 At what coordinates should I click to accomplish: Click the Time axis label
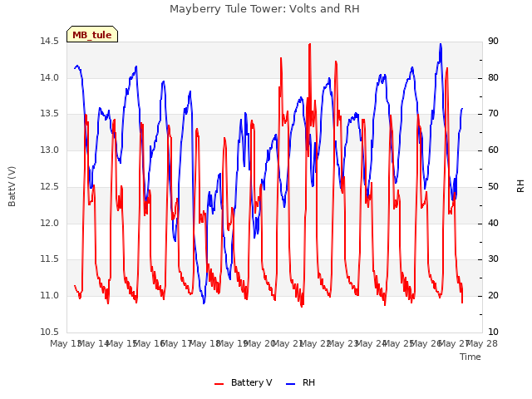470,357
